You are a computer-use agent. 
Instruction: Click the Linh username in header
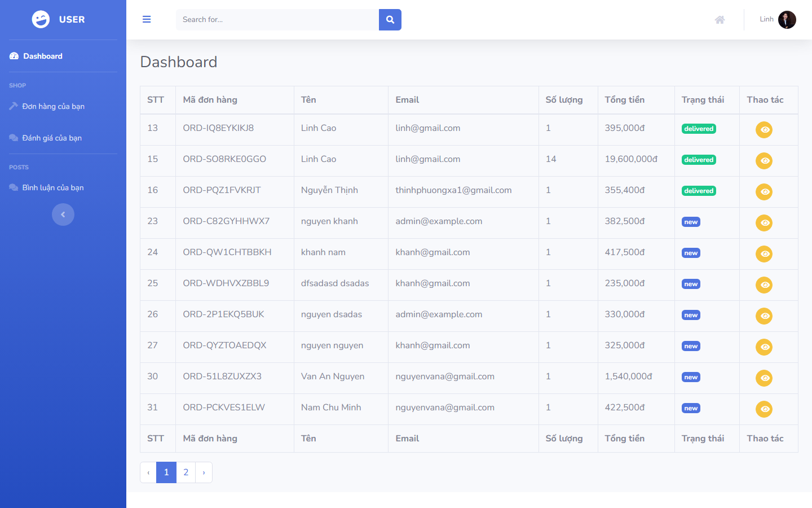tap(766, 19)
